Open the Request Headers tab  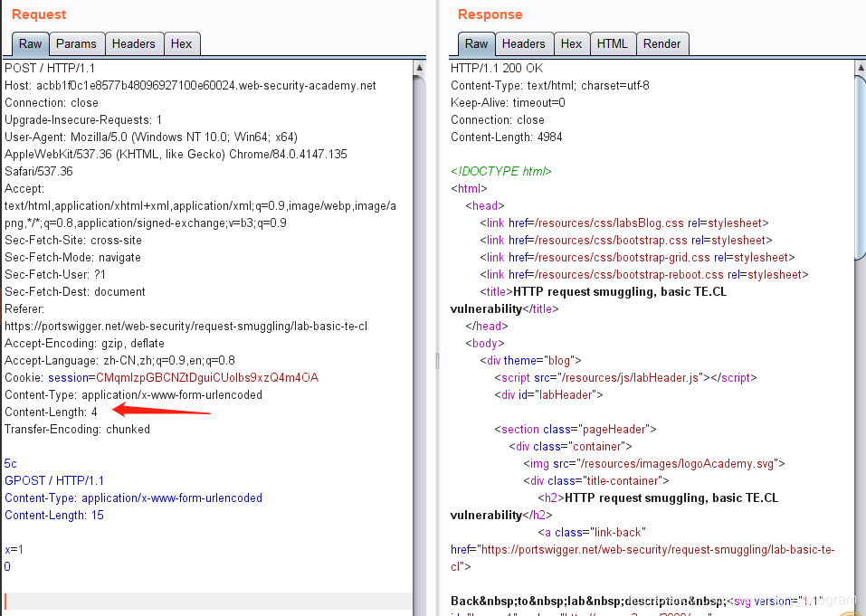pos(134,43)
